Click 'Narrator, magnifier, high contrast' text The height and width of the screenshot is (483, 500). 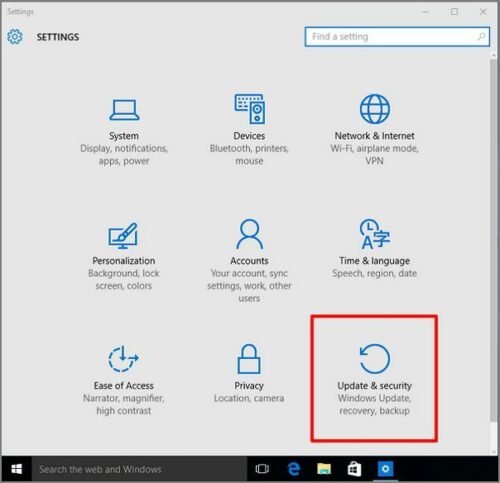124,404
